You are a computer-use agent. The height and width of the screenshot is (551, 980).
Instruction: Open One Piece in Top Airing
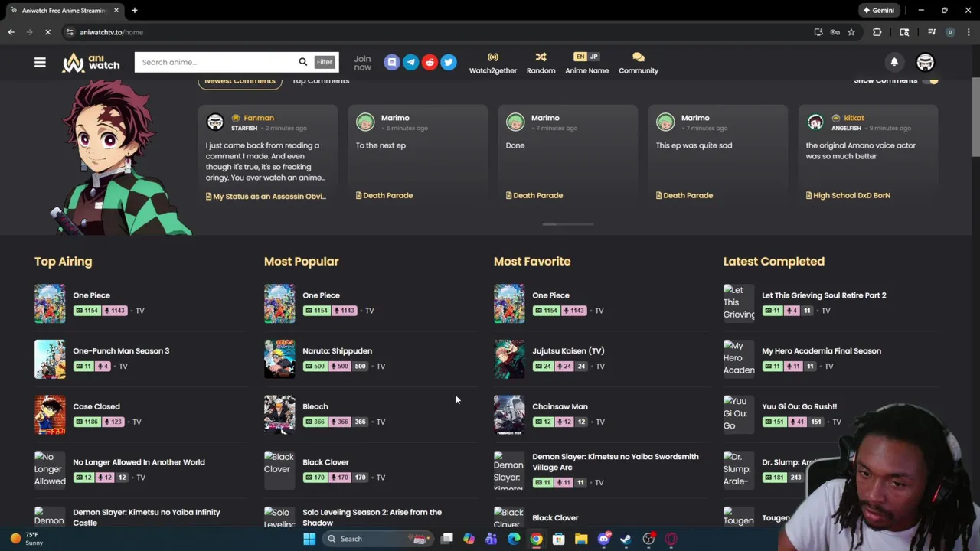(x=92, y=295)
